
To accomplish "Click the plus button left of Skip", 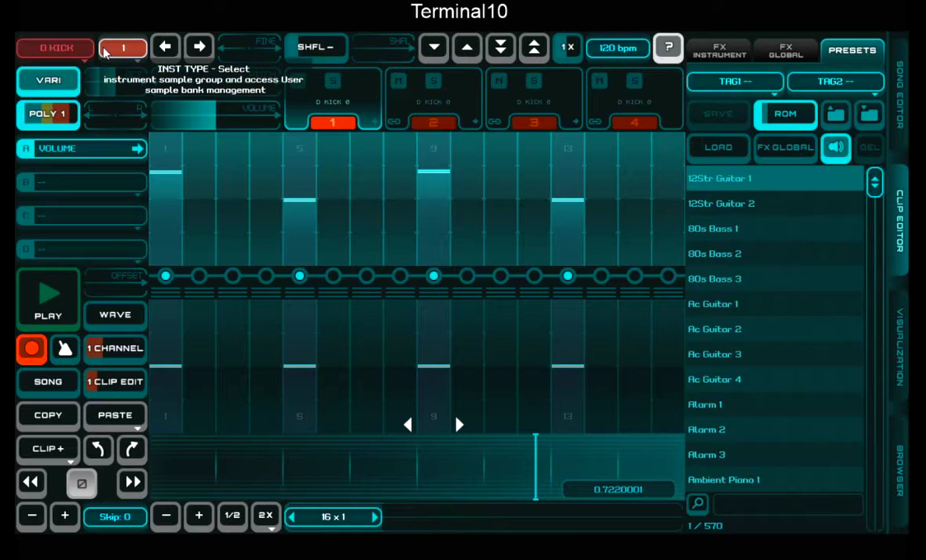I will [65, 516].
